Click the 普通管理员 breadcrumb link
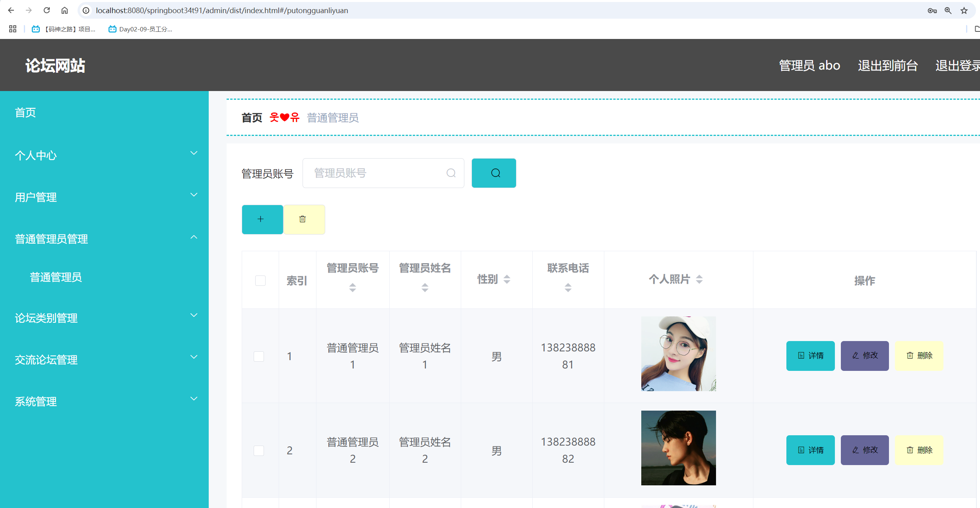The height and width of the screenshot is (508, 980). click(332, 117)
